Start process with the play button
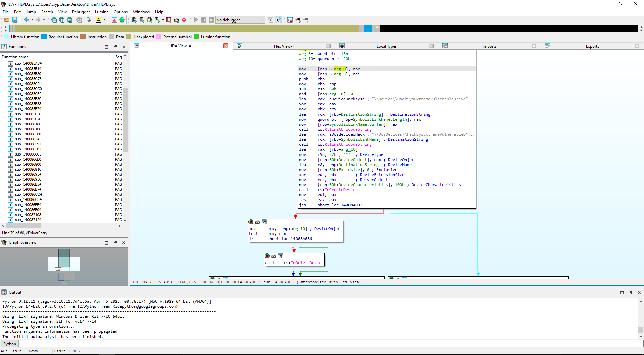The height and width of the screenshot is (355, 644). pos(196,20)
